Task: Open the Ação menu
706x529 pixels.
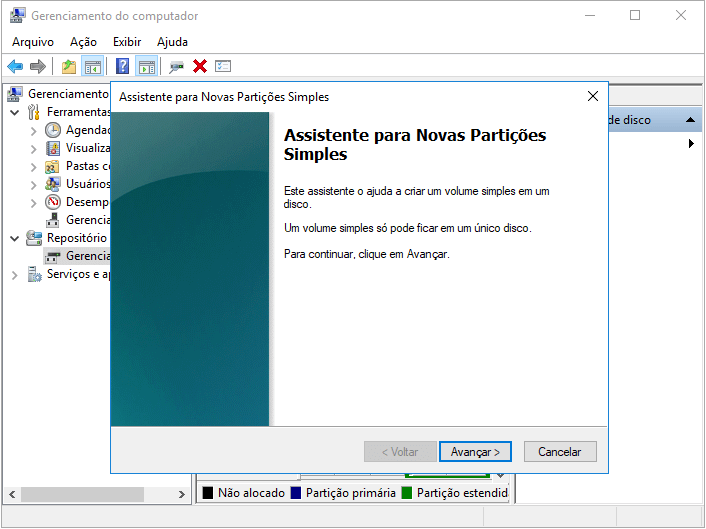Action: point(83,42)
